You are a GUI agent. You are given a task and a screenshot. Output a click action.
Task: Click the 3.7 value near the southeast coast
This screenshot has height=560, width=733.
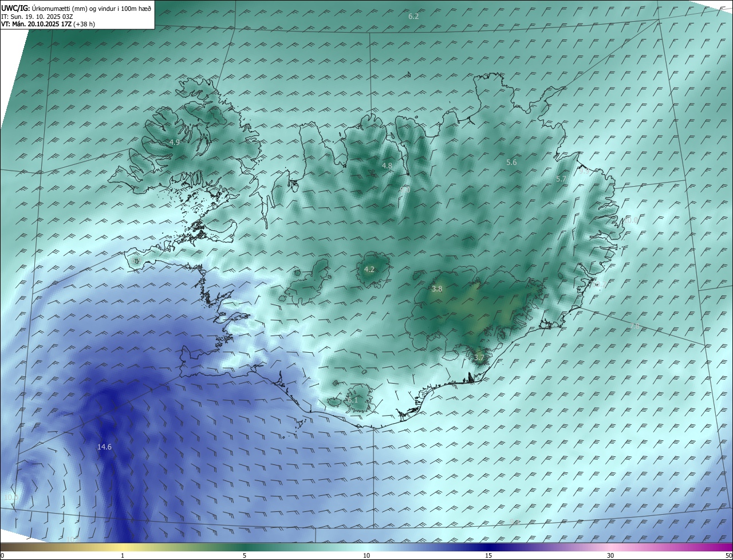pyautogui.click(x=479, y=358)
